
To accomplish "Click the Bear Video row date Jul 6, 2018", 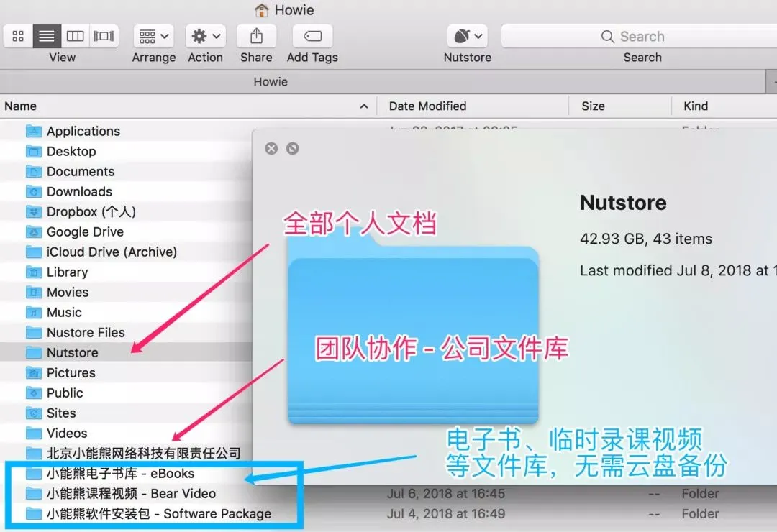I will [446, 494].
